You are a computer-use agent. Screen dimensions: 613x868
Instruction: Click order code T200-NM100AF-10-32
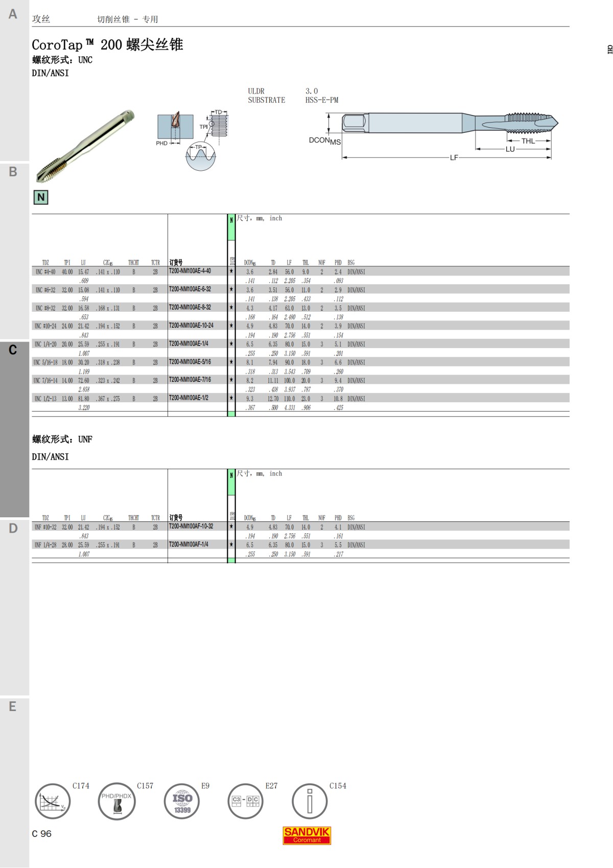click(x=191, y=526)
